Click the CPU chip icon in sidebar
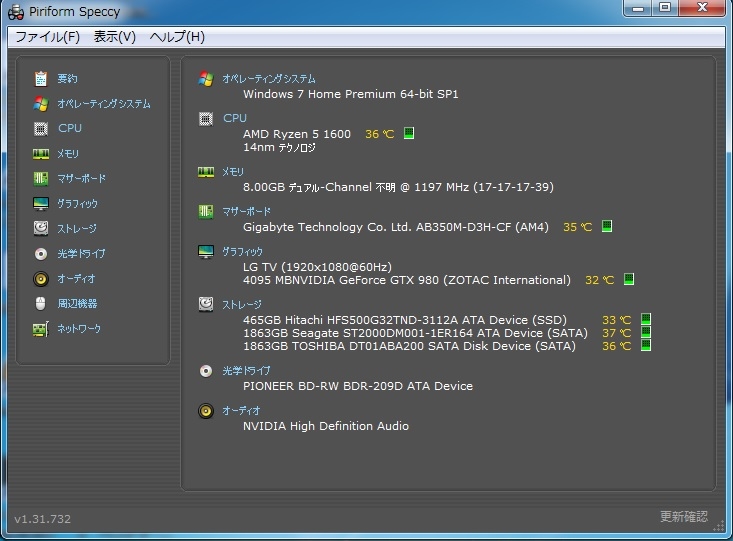The height and width of the screenshot is (541, 733). (x=41, y=129)
